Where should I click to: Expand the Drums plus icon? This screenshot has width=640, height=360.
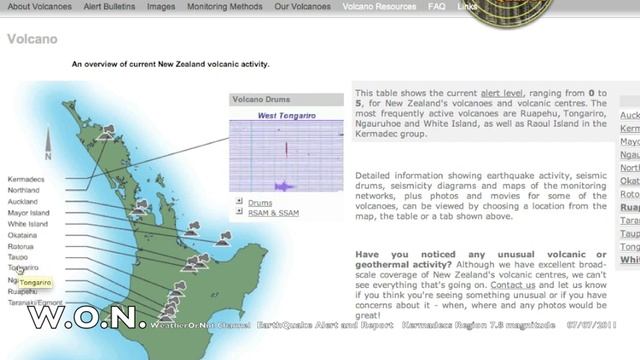239,201
